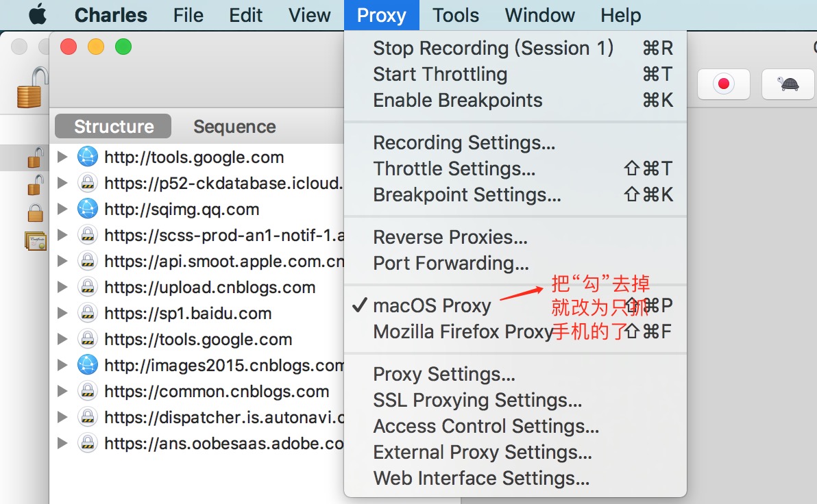The image size is (817, 504).
Task: Click large open padlock icon, background window
Action: tap(32, 88)
